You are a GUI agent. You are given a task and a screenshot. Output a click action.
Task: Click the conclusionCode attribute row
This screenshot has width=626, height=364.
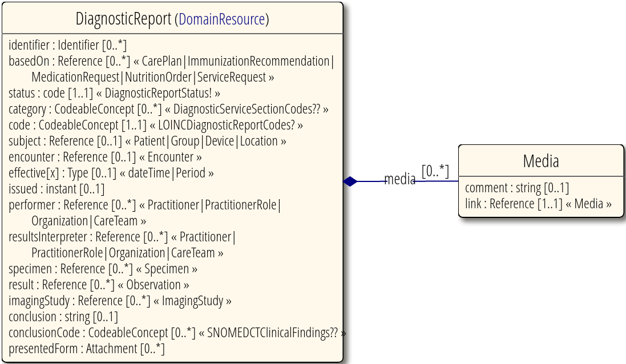(175, 333)
